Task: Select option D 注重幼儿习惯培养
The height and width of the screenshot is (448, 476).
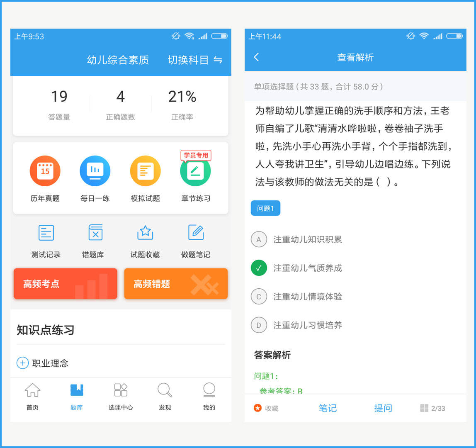Action: (x=296, y=325)
